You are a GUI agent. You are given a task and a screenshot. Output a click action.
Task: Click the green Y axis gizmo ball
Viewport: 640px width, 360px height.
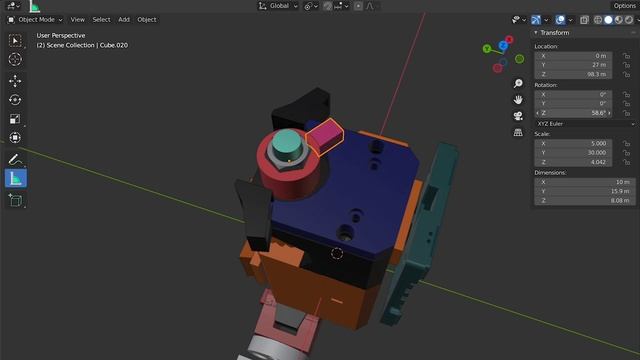click(487, 49)
